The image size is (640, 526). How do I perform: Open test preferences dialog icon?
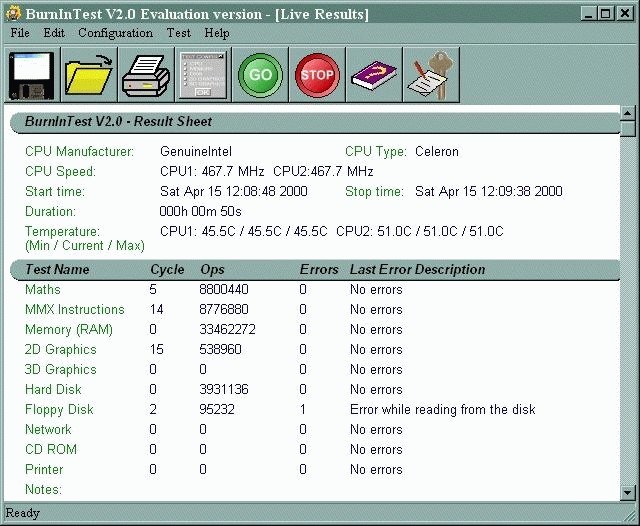(x=203, y=75)
